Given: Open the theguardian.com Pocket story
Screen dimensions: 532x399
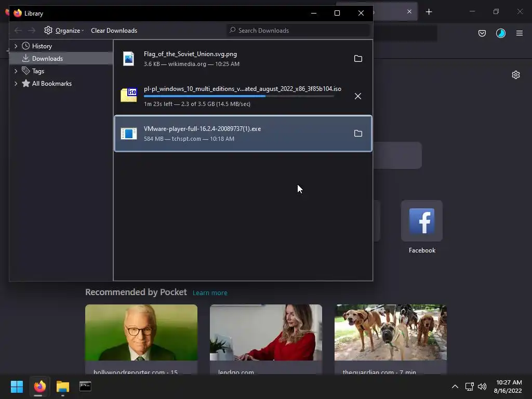Looking at the screenshot, I should point(391,339).
